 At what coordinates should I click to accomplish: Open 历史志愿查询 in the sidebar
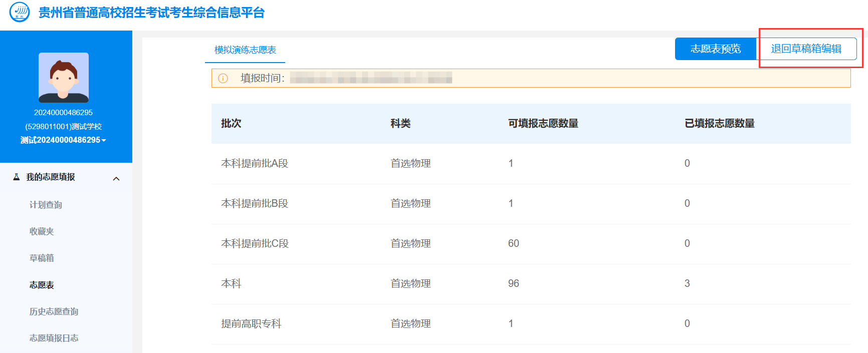pyautogui.click(x=54, y=311)
